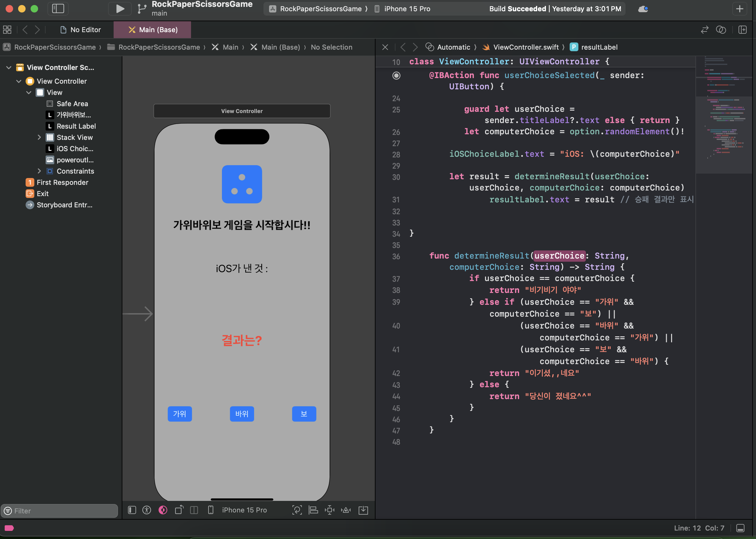Click the Align constraints icon in canvas bar
The height and width of the screenshot is (539, 756).
point(313,510)
